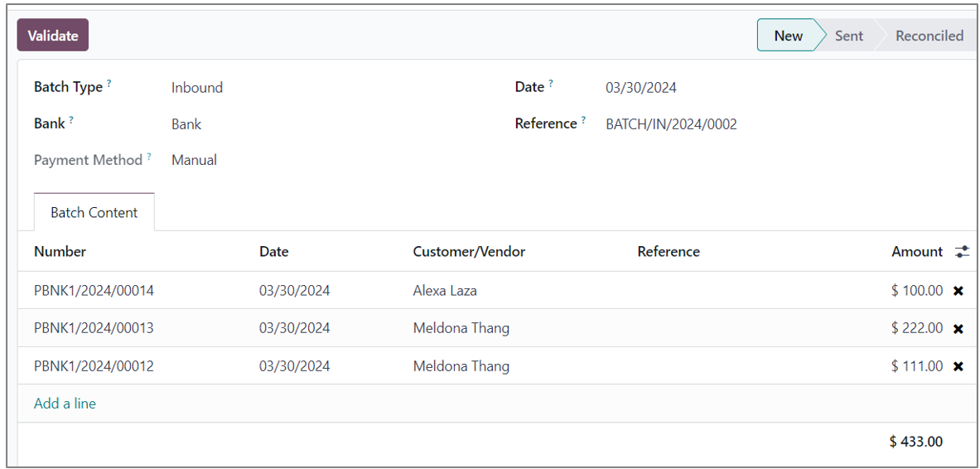Switch to Sent status stage
This screenshot has width=980, height=469.
click(848, 36)
